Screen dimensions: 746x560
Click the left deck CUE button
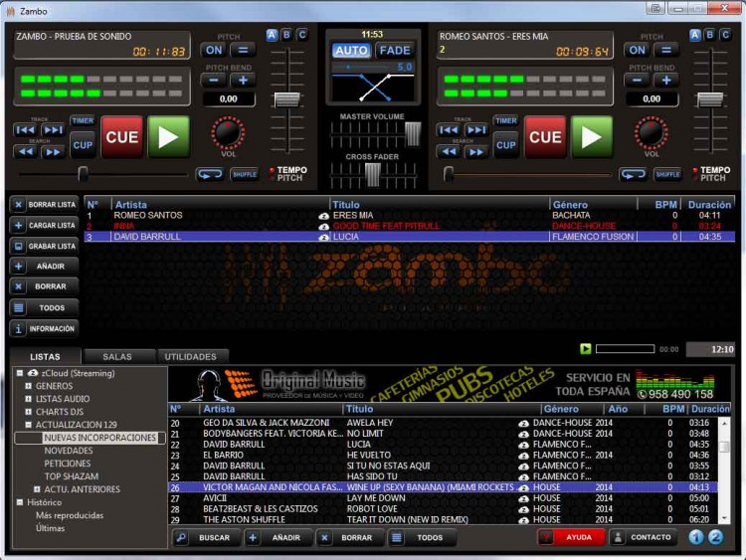point(121,137)
